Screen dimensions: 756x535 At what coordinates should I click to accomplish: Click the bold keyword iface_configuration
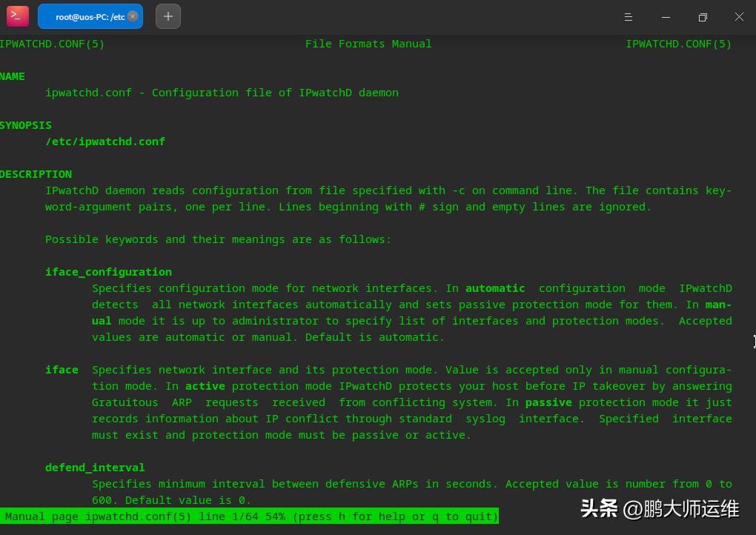[108, 272]
